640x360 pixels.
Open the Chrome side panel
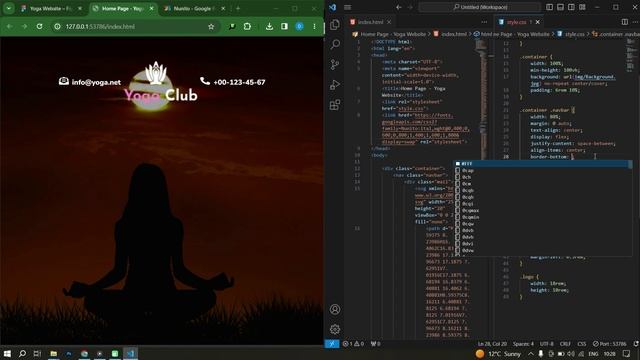coord(284,27)
